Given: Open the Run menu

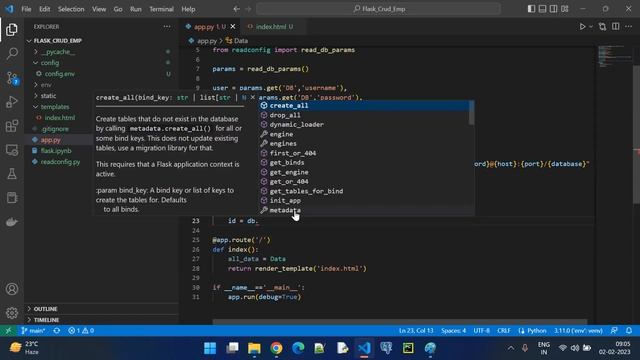Looking at the screenshot, I should pos(136,9).
